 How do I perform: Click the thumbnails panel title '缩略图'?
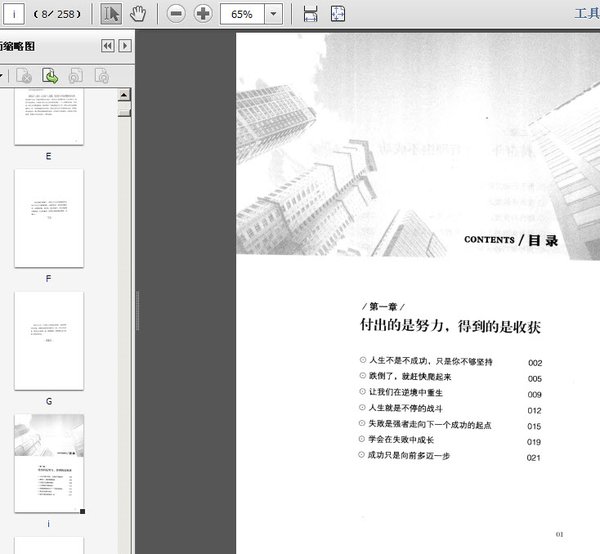point(17,46)
